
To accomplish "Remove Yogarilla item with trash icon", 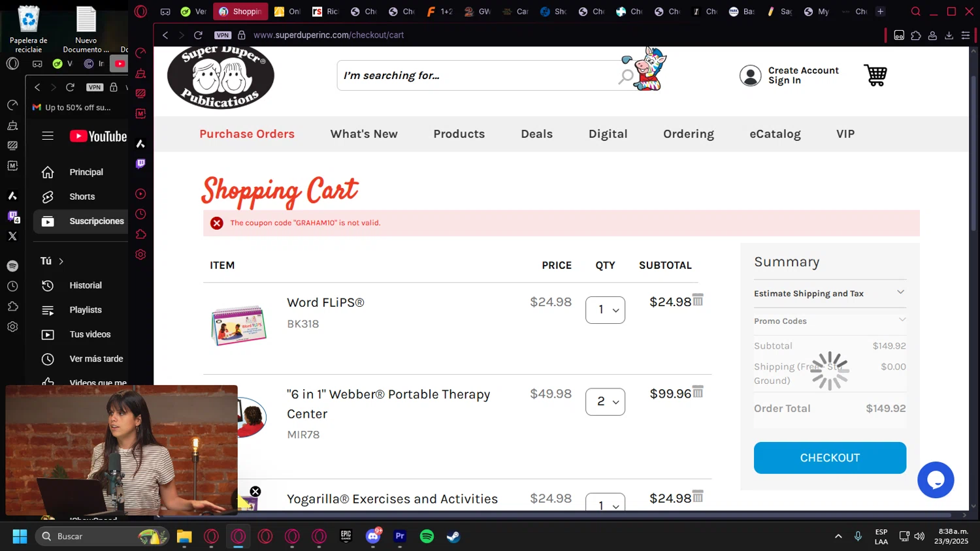I will (x=698, y=496).
